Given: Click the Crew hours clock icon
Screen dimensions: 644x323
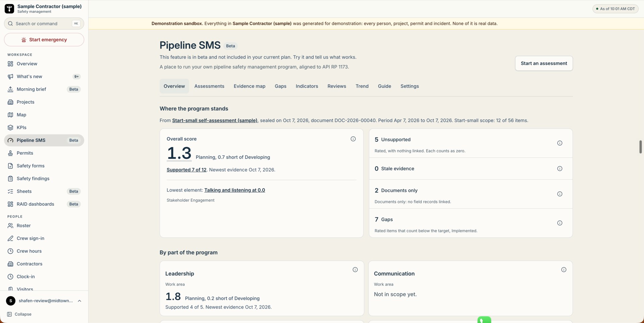Looking at the screenshot, I should point(10,251).
